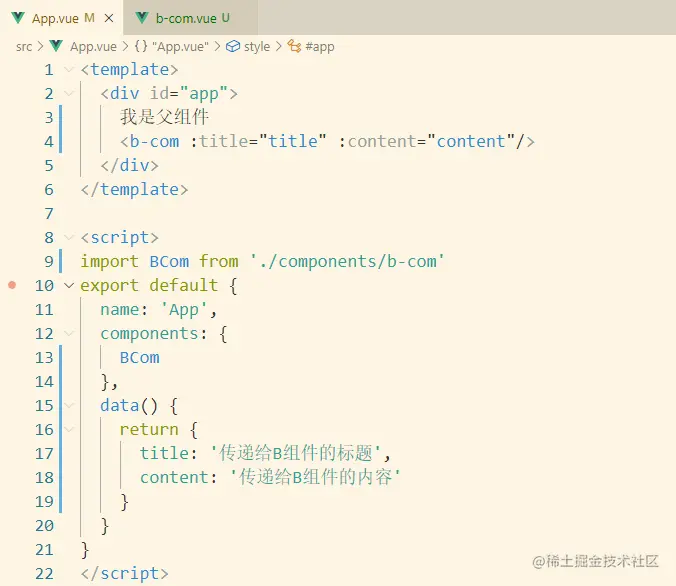Toggle the breakpoint dot on line 10

pos(12,285)
